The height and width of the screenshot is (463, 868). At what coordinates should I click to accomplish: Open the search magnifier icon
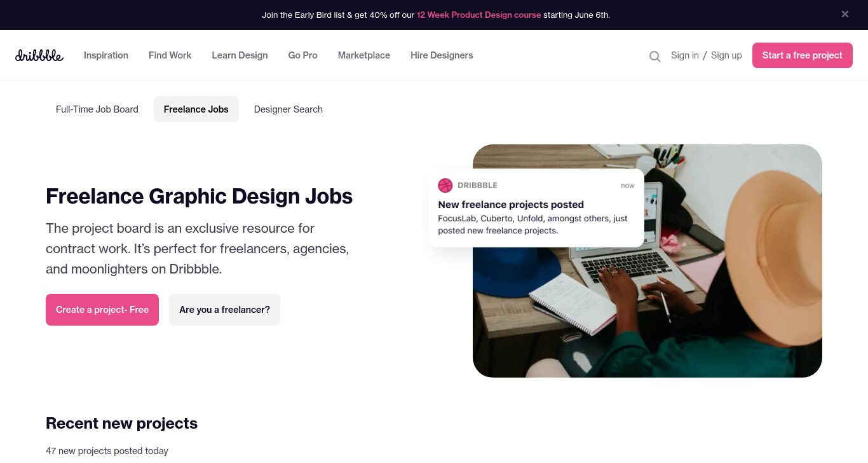pyautogui.click(x=654, y=56)
